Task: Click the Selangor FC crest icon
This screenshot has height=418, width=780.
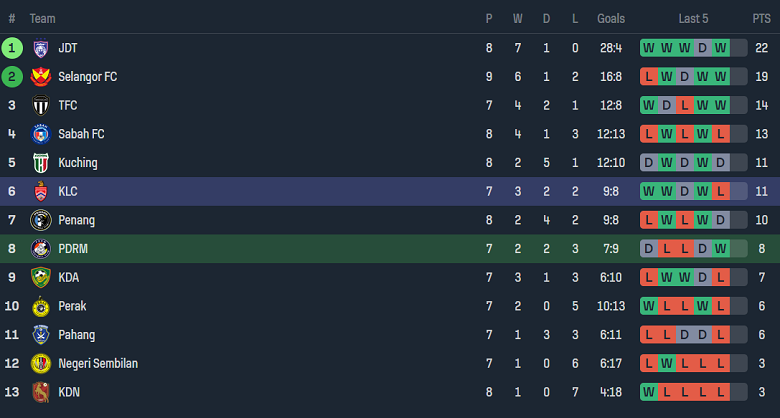Action: (x=41, y=77)
